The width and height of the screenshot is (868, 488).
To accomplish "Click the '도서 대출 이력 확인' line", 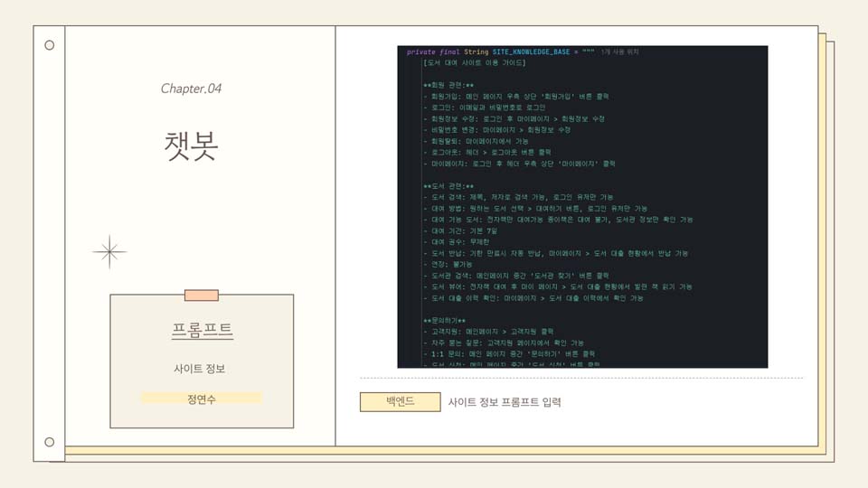I will (x=533, y=298).
